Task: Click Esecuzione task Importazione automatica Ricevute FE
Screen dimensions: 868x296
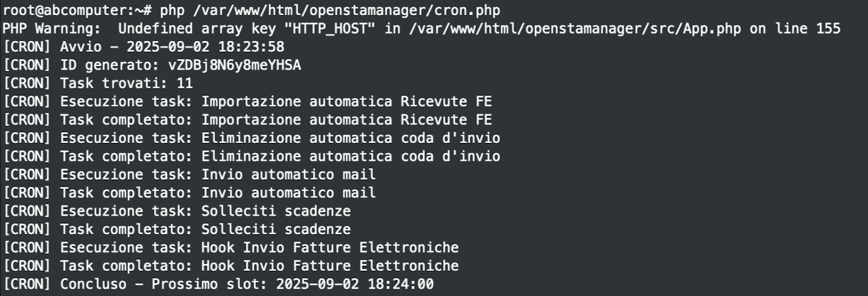Action: pyautogui.click(x=248, y=101)
